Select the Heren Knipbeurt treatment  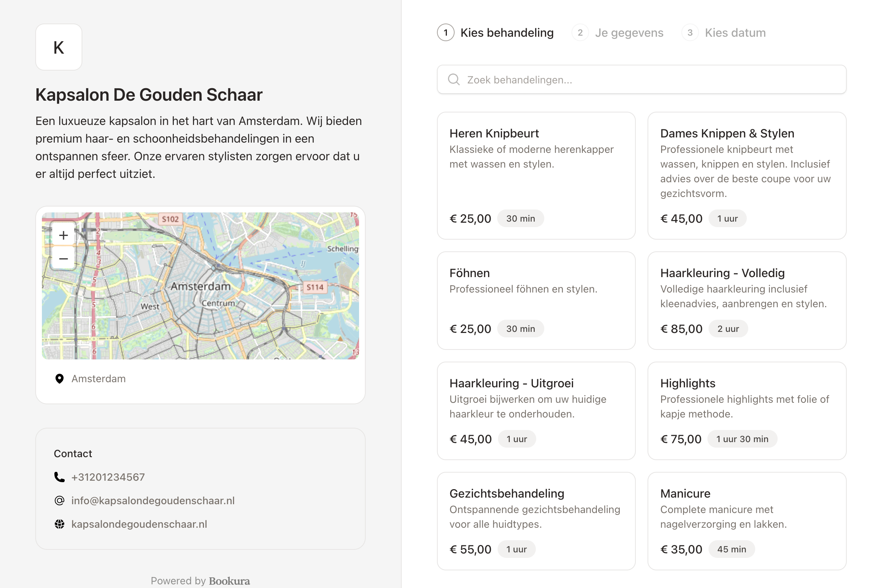[x=536, y=176]
